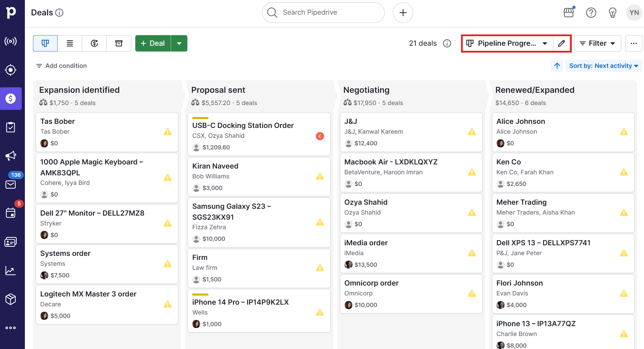
Task: Toggle sort direction arrow
Action: pos(557,66)
